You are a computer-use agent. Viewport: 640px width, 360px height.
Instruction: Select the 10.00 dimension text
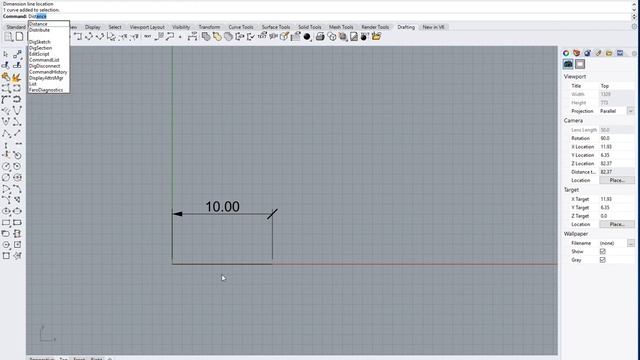[x=222, y=207]
